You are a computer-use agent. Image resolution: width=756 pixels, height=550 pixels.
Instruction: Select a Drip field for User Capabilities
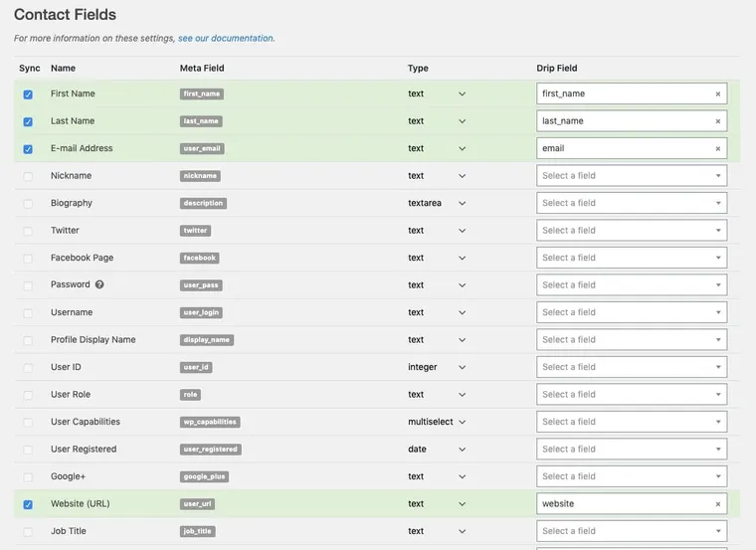tap(632, 422)
